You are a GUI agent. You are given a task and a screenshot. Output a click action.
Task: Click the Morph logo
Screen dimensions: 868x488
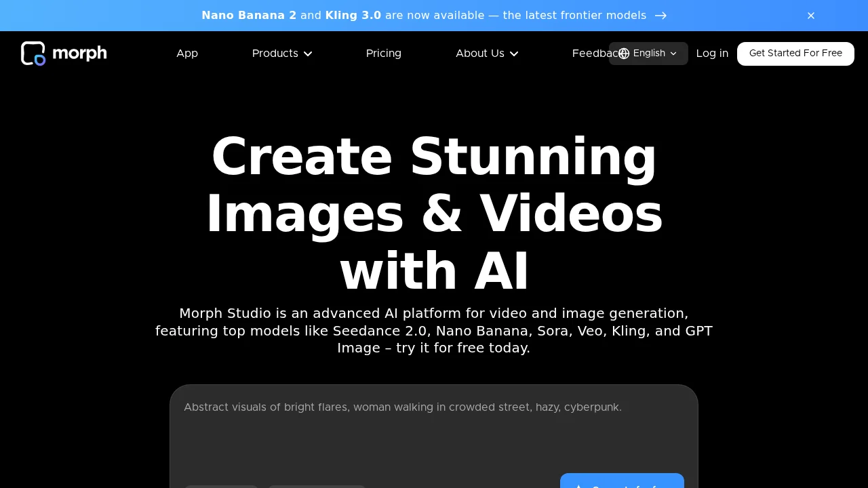pos(63,54)
